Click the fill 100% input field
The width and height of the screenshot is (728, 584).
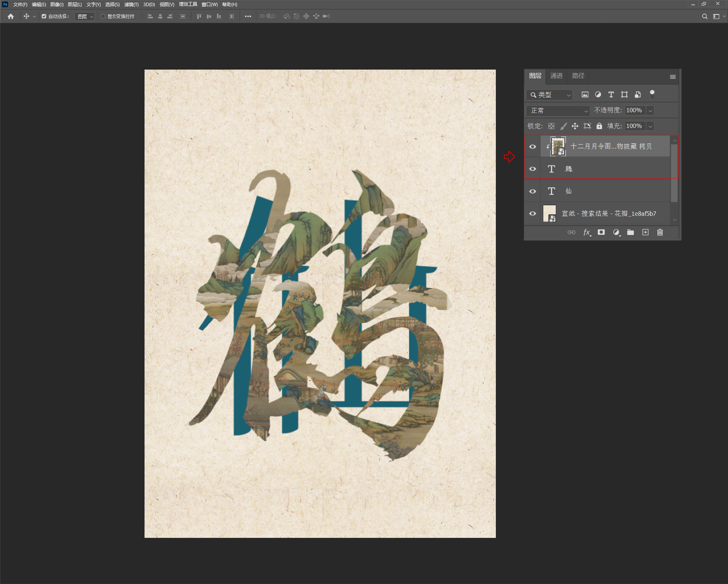635,126
